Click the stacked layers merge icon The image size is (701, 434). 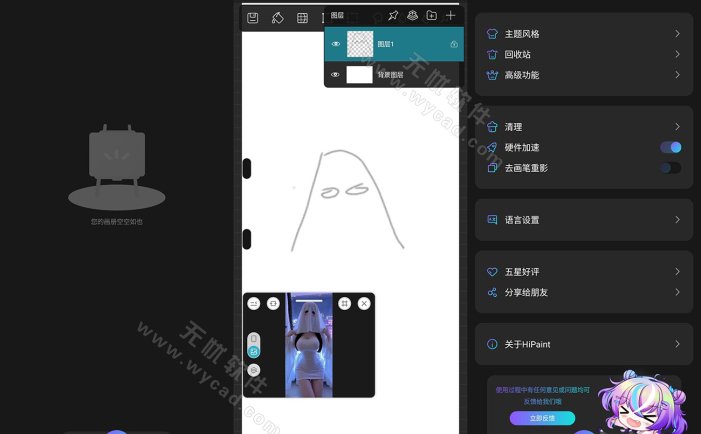pos(412,16)
